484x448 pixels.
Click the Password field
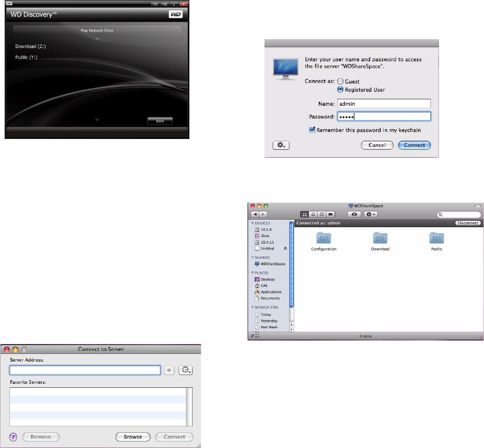[x=384, y=116]
